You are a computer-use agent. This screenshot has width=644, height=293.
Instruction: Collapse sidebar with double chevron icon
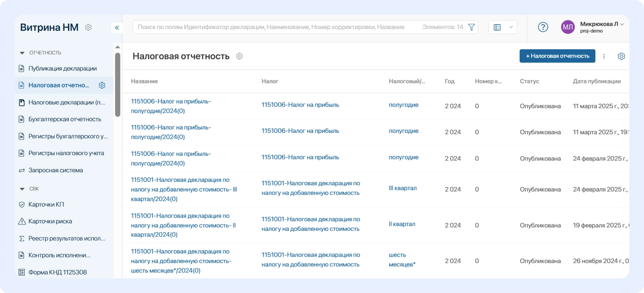tap(117, 28)
